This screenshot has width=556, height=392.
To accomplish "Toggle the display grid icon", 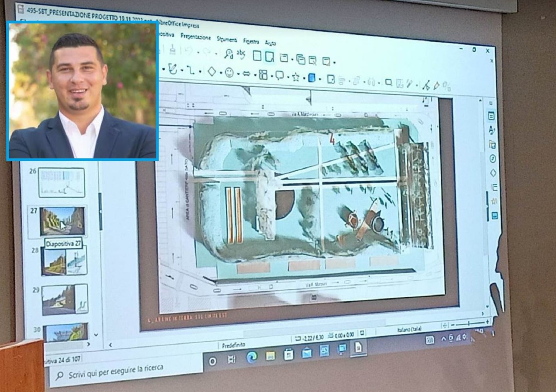I will click(257, 56).
